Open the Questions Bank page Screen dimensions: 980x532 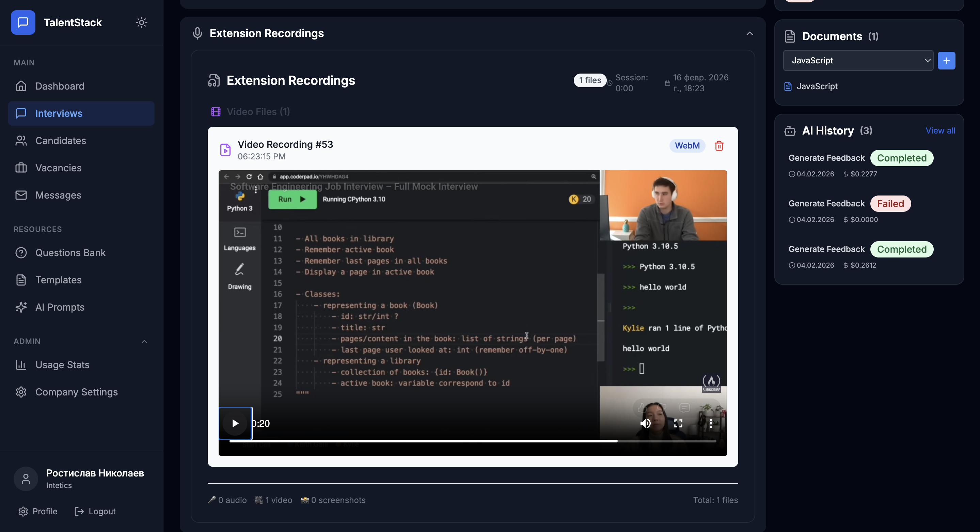point(70,253)
